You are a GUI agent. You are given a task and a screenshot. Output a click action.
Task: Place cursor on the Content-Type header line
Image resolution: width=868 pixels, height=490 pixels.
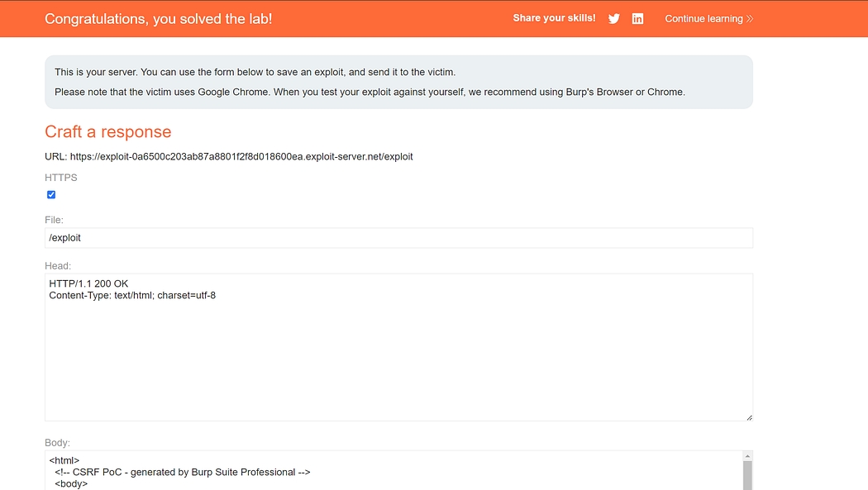click(132, 295)
